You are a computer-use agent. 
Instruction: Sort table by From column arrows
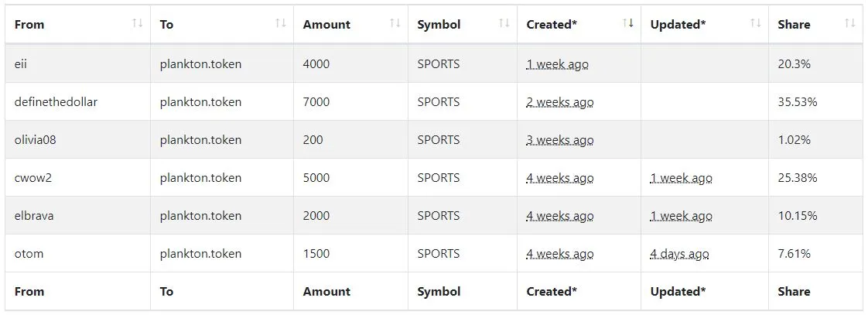(x=137, y=23)
